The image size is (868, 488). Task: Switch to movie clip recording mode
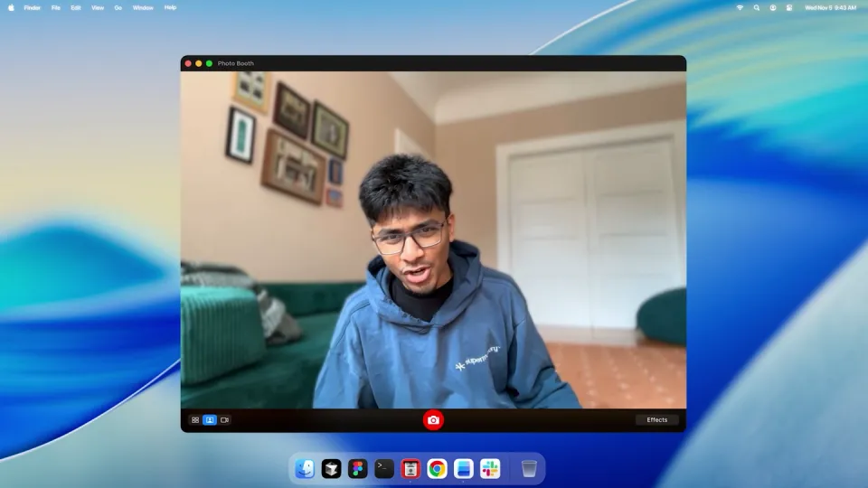(x=225, y=420)
